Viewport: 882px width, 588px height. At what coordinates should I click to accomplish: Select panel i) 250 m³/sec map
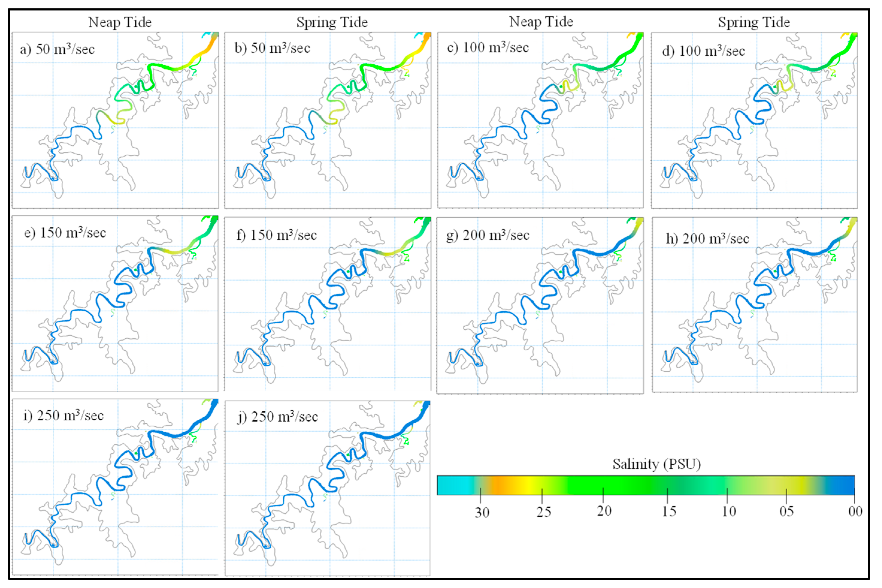click(115, 487)
